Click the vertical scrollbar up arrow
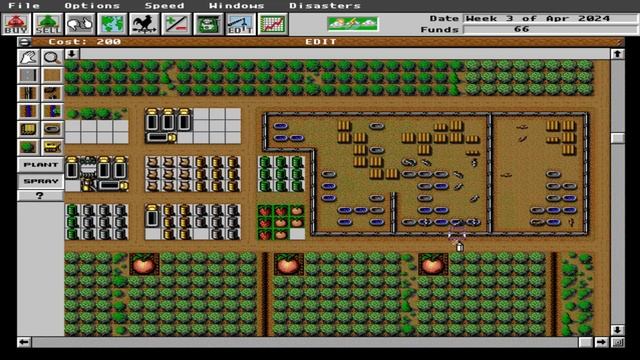Image resolution: width=640 pixels, height=360 pixels. click(x=617, y=53)
